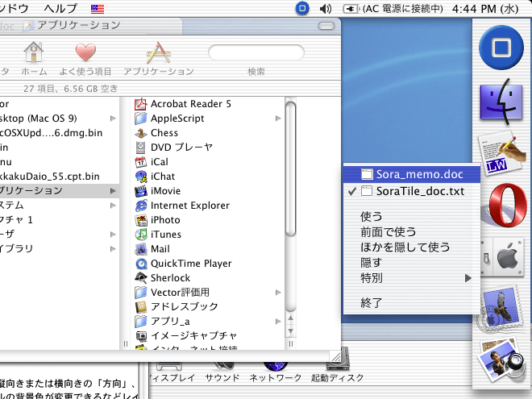Screen dimensions: 532x399
Task: Open Finder from the Dock
Action: coord(501,102)
